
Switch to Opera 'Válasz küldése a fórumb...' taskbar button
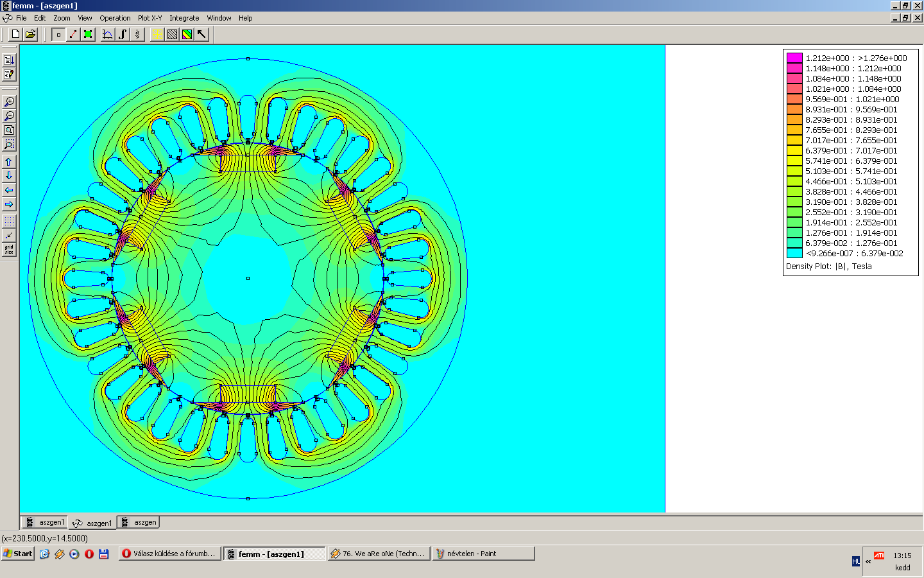coord(170,554)
